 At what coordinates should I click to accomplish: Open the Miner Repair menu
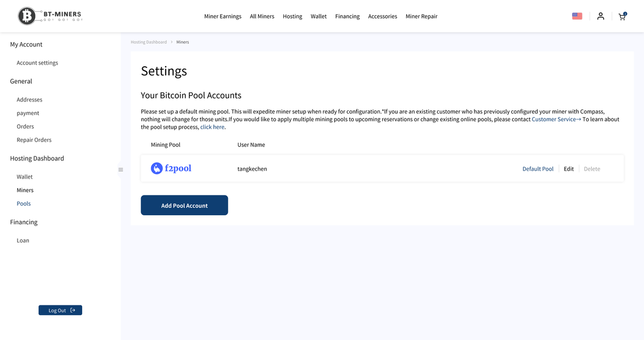point(421,16)
